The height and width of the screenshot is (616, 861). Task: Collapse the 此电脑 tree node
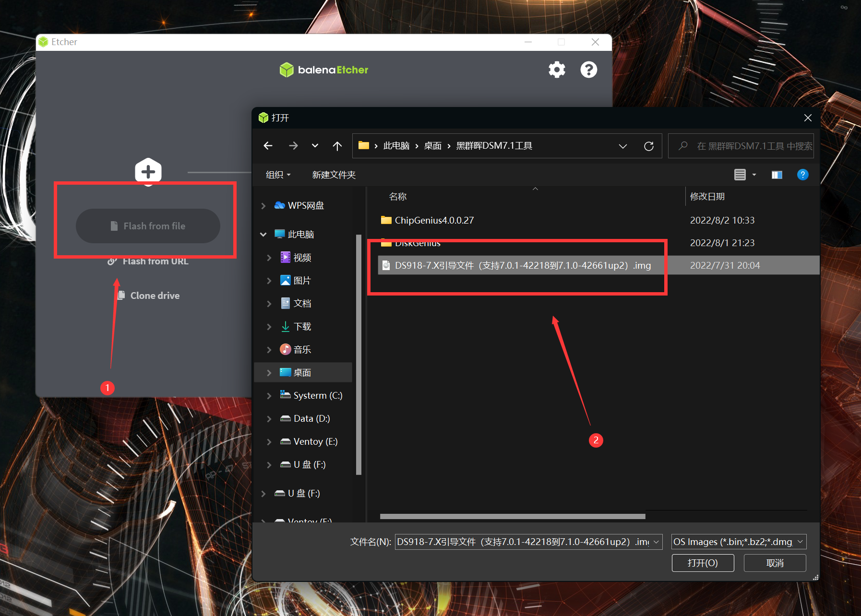[x=263, y=235]
